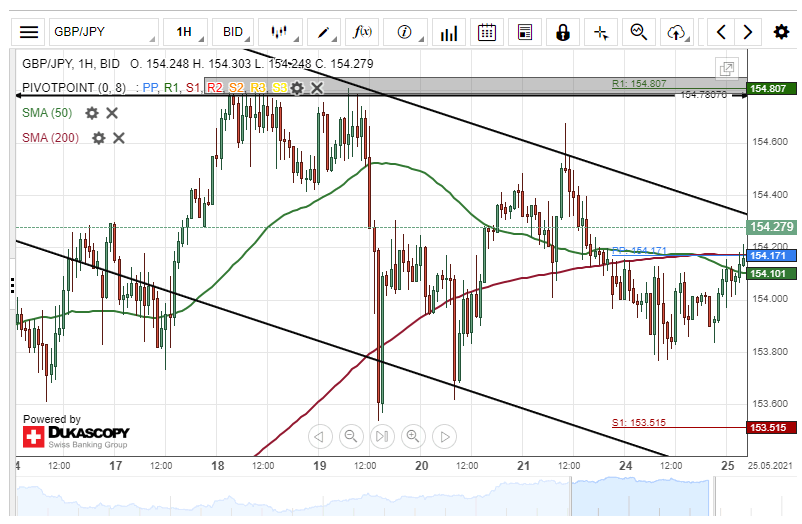Select the PP: 154.171 level label
This screenshot has width=802, height=524.
639,250
